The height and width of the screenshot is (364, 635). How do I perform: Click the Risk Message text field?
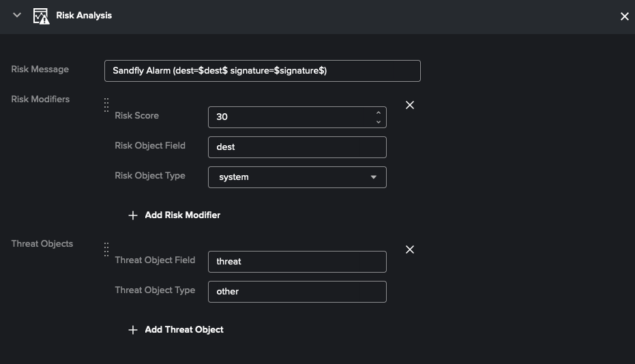point(262,71)
